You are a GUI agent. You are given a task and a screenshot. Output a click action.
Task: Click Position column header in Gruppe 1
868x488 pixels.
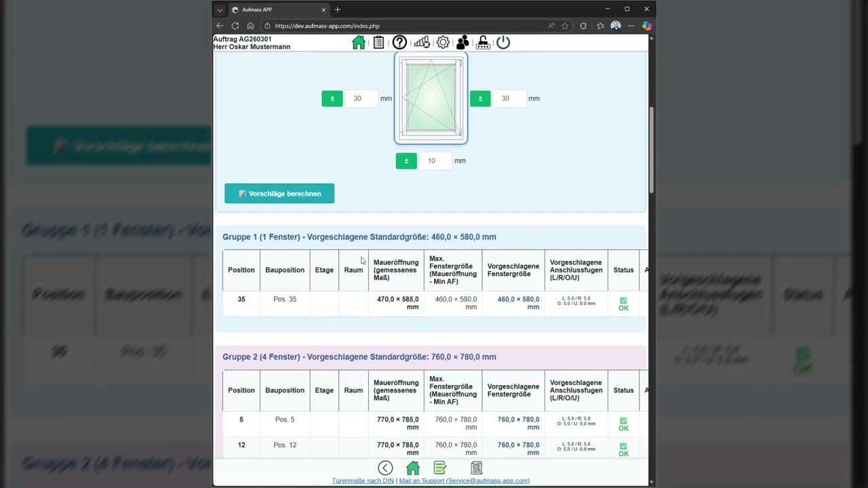(x=241, y=270)
